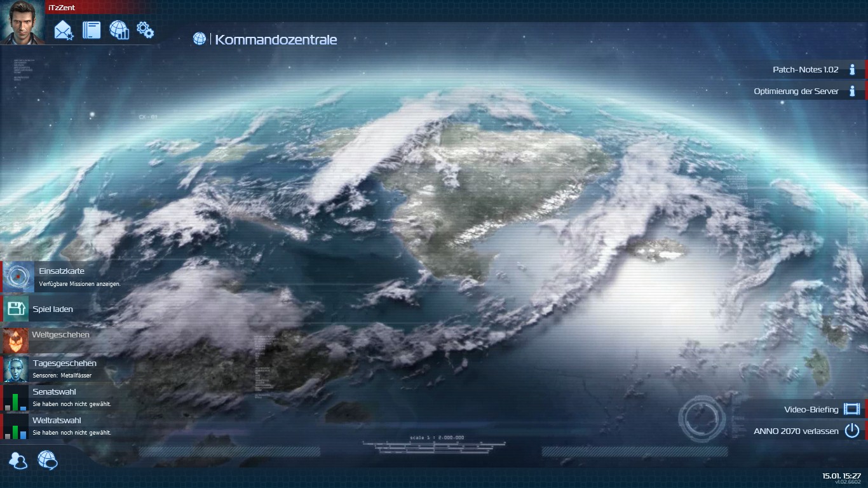Click the iTzZent username label
The height and width of the screenshot is (488, 868).
(62, 6)
